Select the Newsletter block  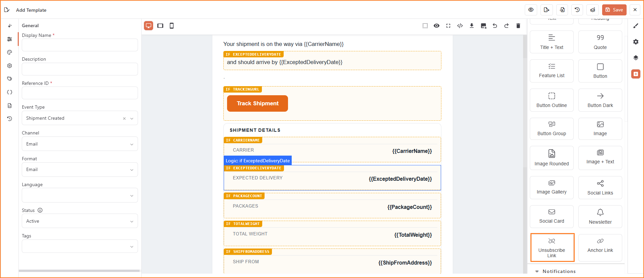click(600, 217)
